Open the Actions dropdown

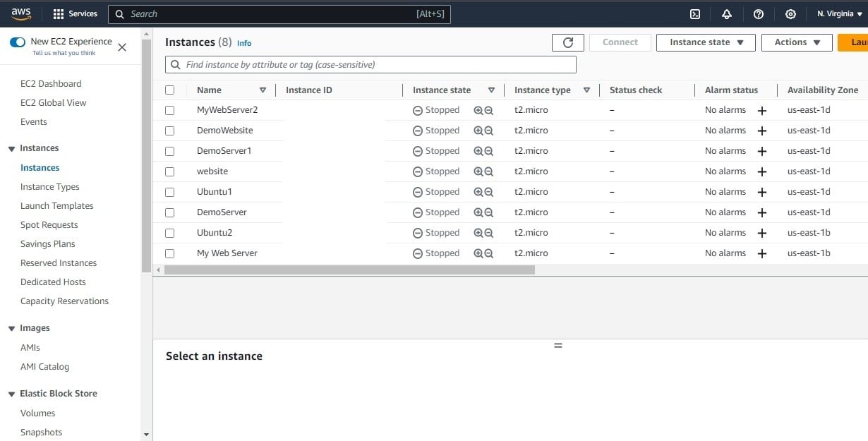coord(796,42)
